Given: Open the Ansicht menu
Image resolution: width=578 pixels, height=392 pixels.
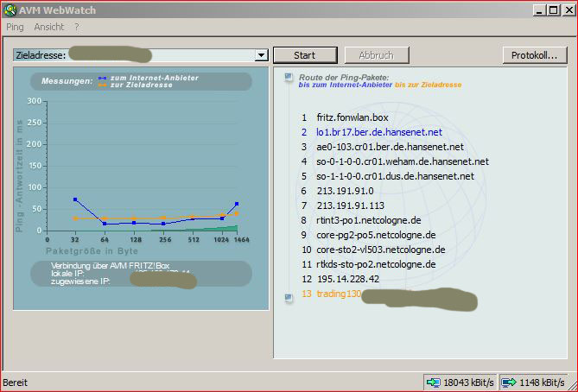Looking at the screenshot, I should [x=48, y=27].
